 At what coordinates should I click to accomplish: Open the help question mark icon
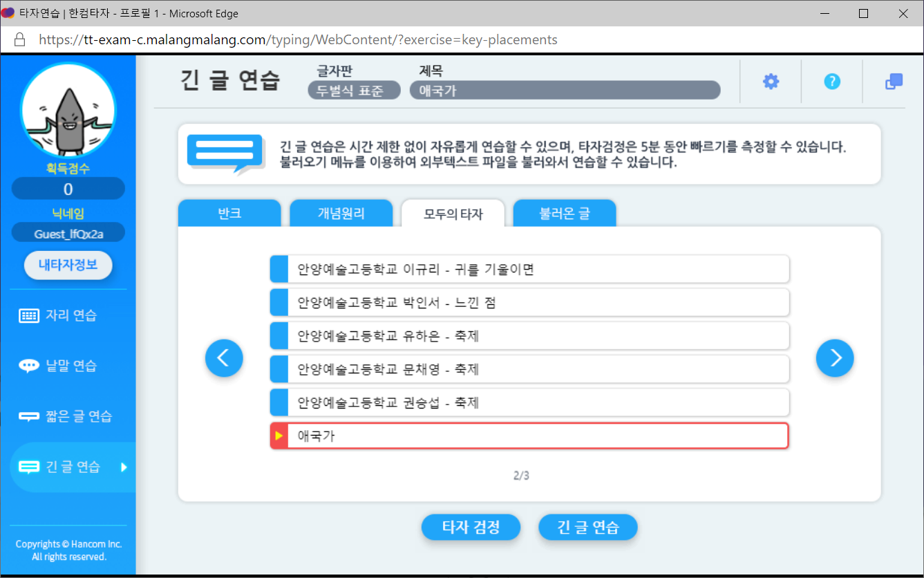[832, 82]
